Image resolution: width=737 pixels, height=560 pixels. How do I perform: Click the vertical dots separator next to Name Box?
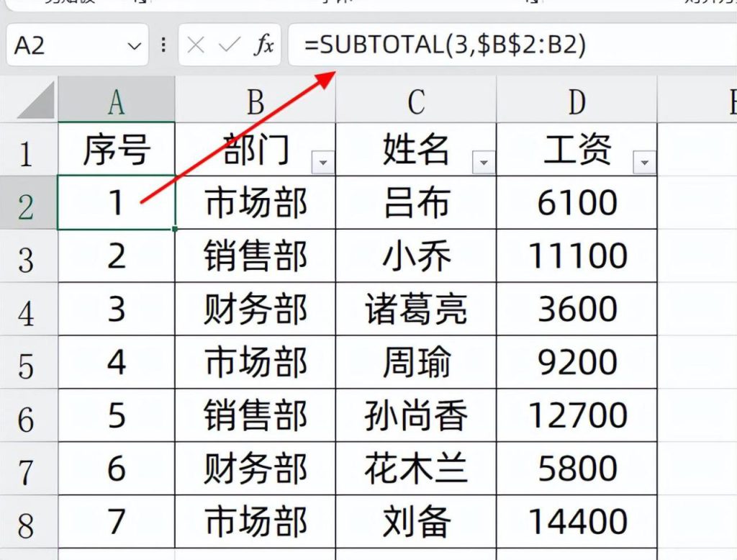tap(163, 45)
